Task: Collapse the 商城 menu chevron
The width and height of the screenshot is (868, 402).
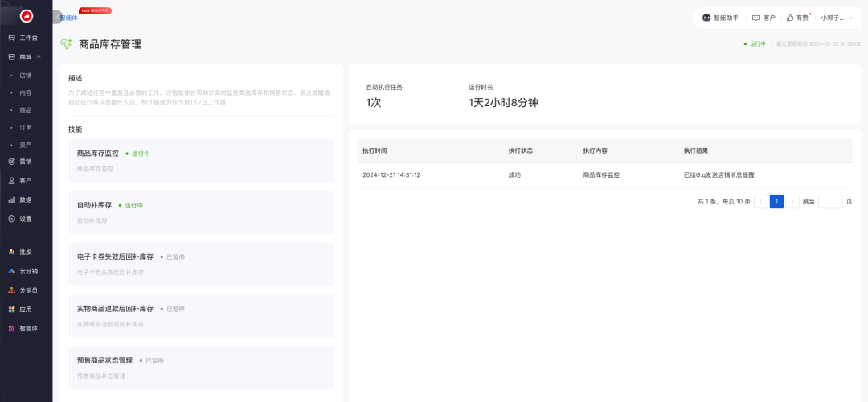Action: tap(39, 57)
